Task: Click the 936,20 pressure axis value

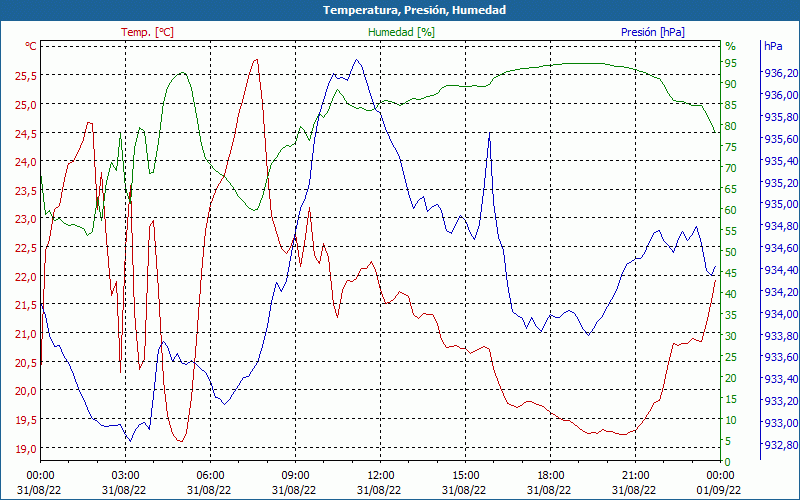Action: click(x=781, y=73)
